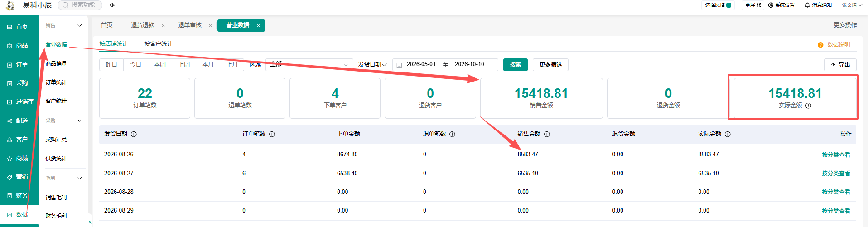This screenshot has width=868, height=227.
Task: Open 采购汇总 in the submenu
Action: [x=56, y=140]
